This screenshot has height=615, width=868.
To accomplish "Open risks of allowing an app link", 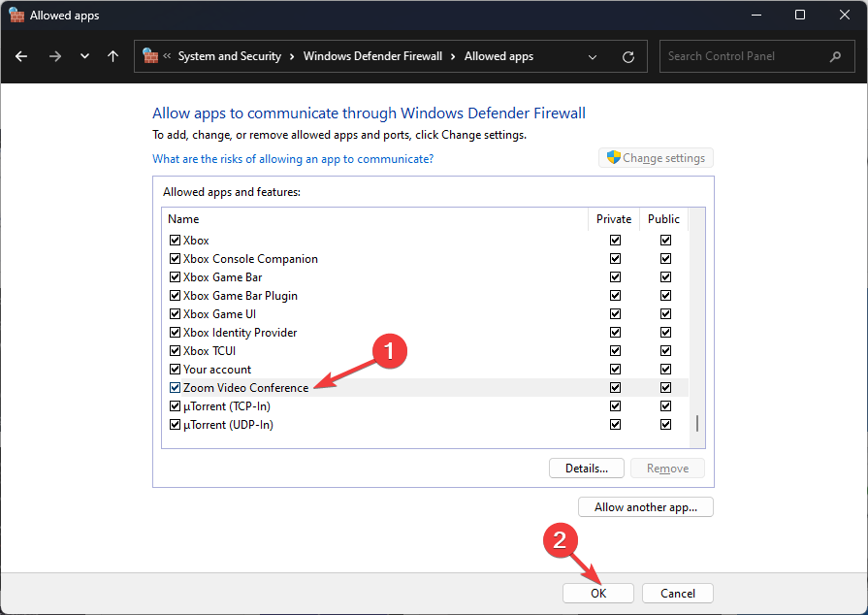I will pyautogui.click(x=293, y=159).
